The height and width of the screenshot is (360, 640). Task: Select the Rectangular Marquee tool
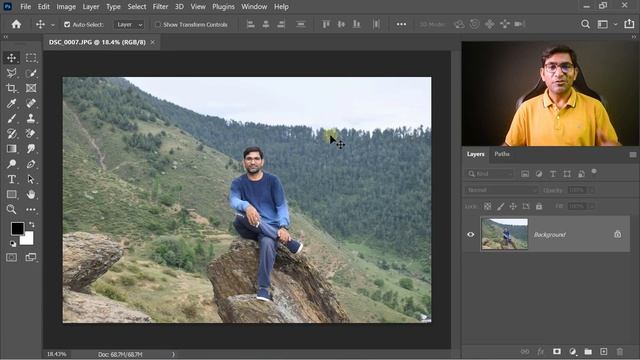pos(31,58)
